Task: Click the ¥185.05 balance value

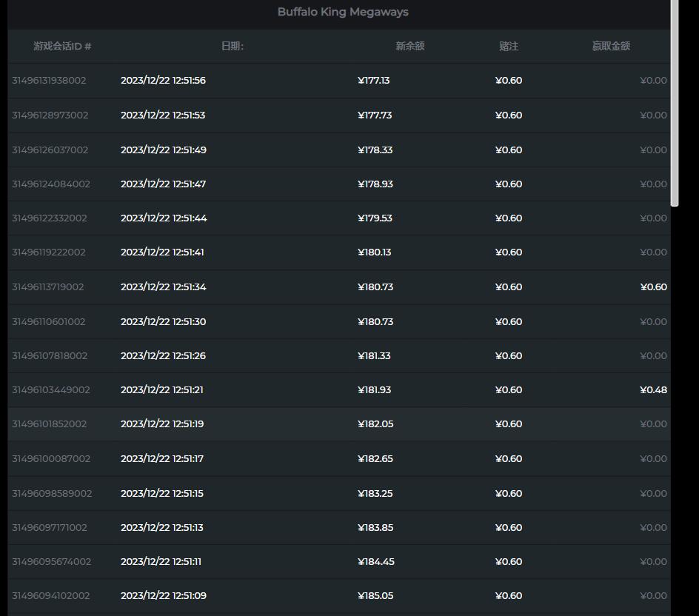Action: 375,596
